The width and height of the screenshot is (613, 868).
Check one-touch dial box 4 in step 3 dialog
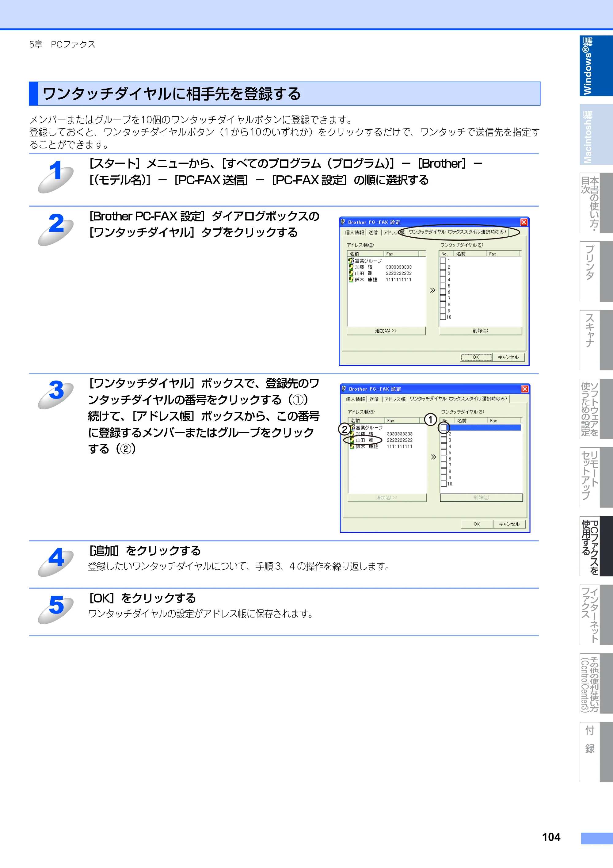coord(444,446)
